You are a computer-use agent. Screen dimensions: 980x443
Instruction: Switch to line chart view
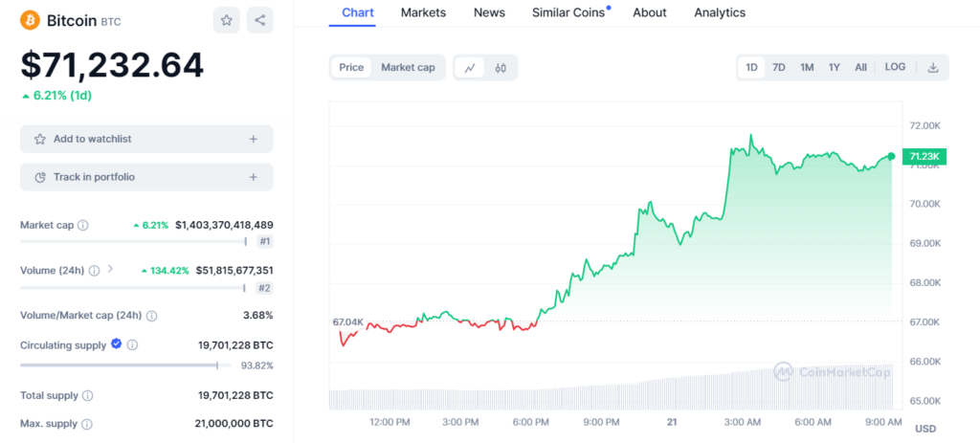tap(469, 68)
